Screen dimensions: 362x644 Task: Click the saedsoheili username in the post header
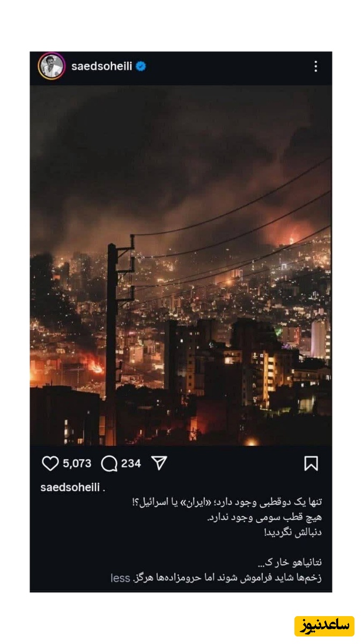tap(102, 67)
